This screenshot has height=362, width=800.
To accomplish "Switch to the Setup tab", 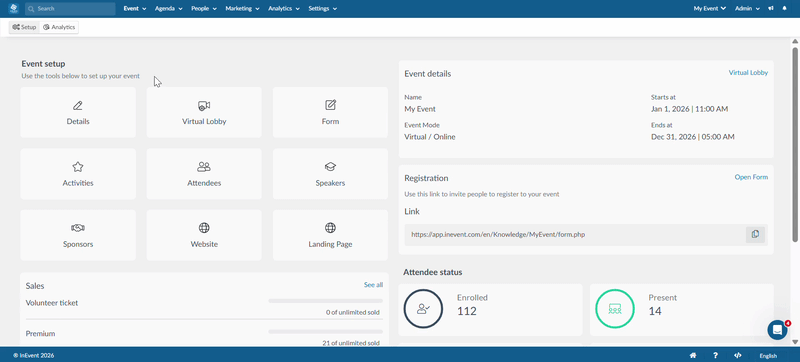I will pos(24,27).
